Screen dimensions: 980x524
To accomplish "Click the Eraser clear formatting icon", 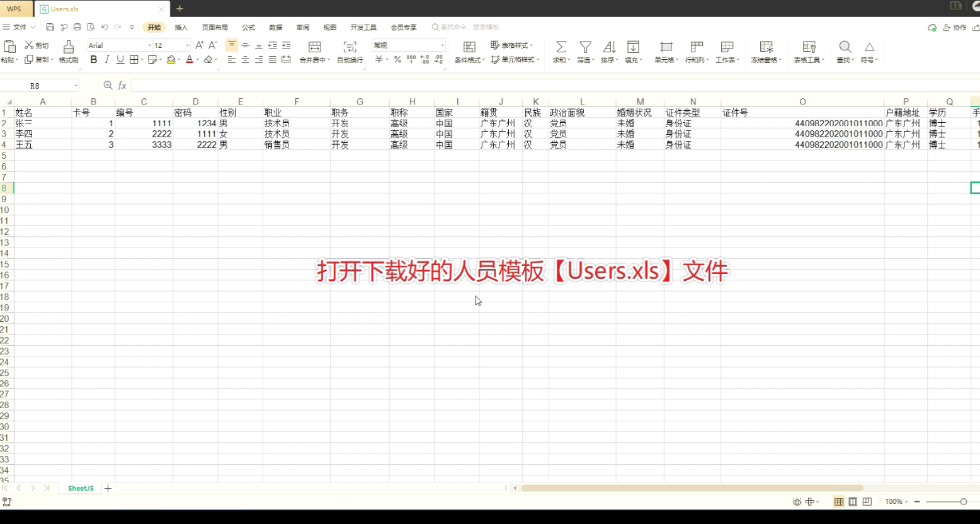I will click(208, 60).
